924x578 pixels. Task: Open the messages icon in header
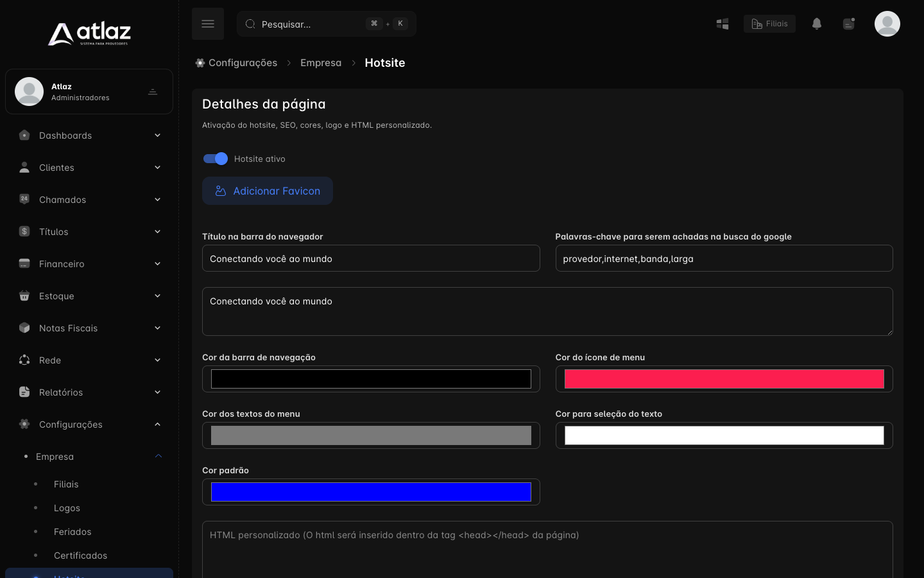click(x=849, y=24)
